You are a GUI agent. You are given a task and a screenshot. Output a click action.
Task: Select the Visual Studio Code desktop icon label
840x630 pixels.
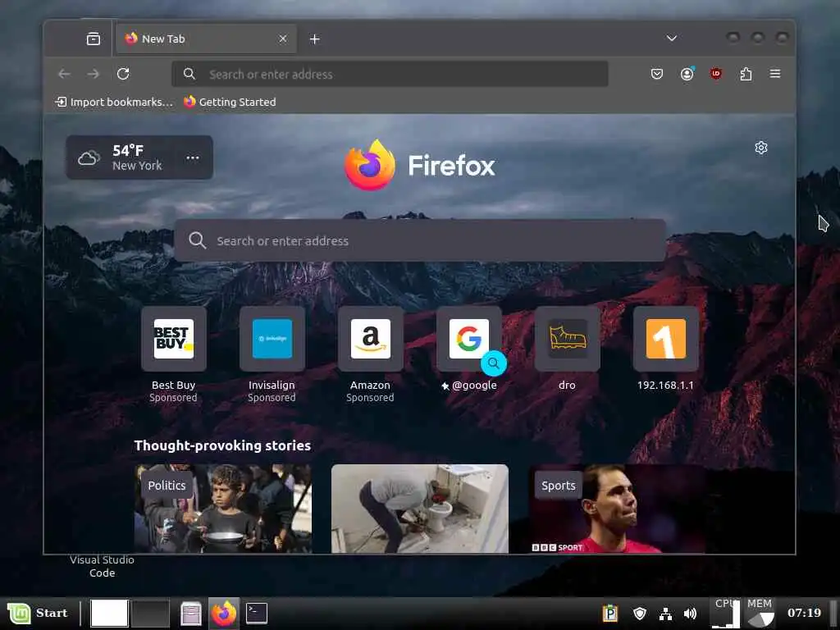tap(102, 566)
